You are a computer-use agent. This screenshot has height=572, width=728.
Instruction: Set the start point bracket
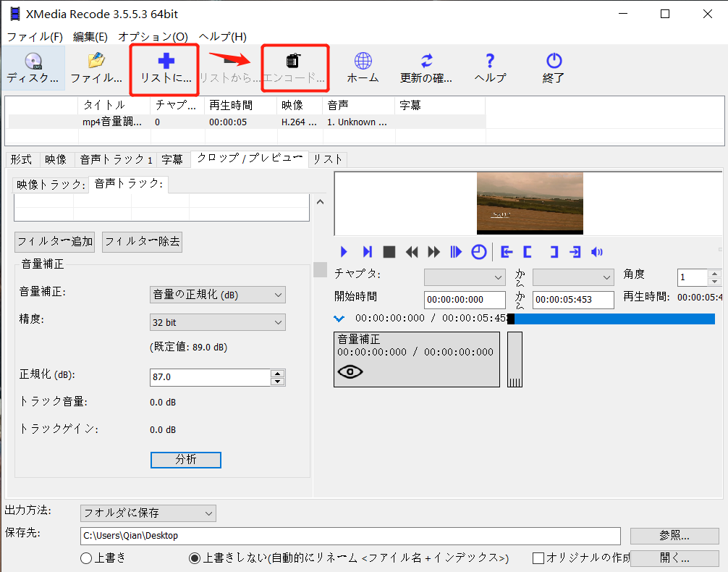pyautogui.click(x=528, y=252)
